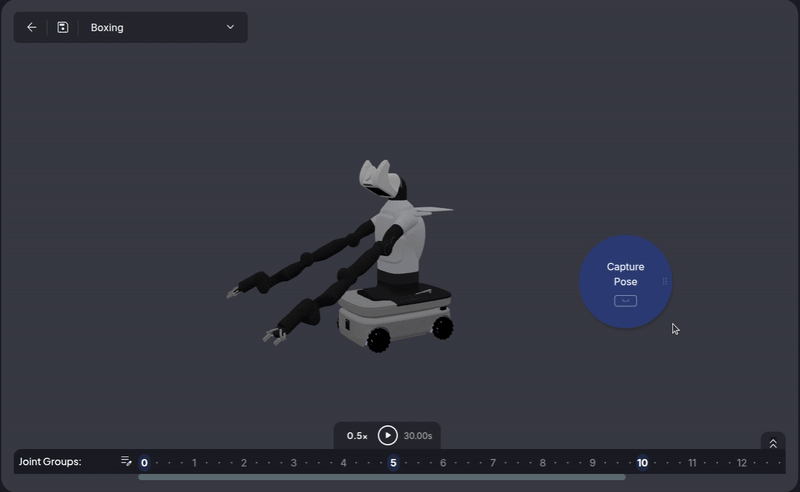Screen dimensions: 800x492
Task: Grab the drag handle on Capture Pose
Action: [665, 281]
